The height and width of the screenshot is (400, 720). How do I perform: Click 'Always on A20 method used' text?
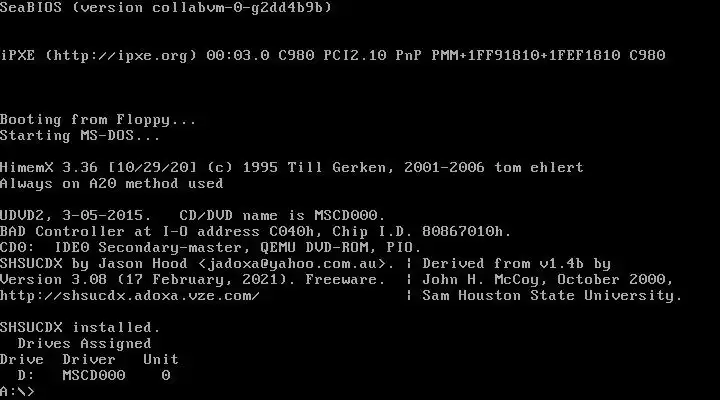tap(112, 184)
